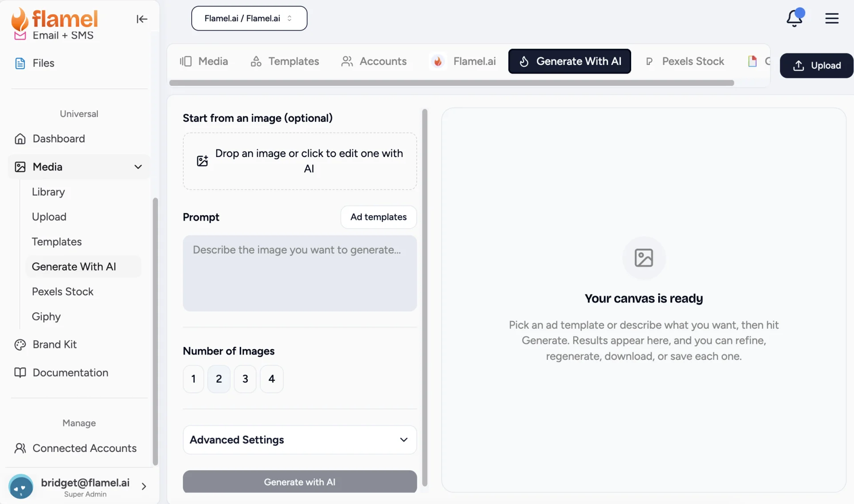Open Upload in the sidebar
The width and height of the screenshot is (854, 504).
[49, 217]
